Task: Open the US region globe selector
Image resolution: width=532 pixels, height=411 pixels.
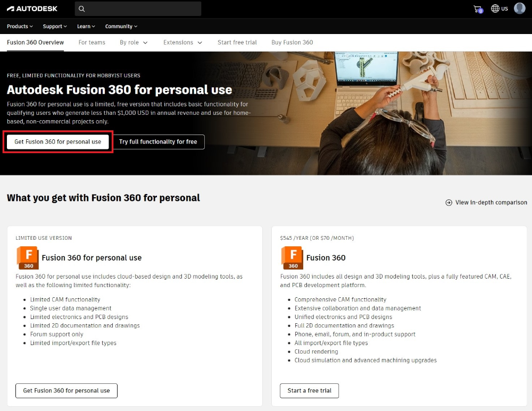Action: click(x=500, y=9)
